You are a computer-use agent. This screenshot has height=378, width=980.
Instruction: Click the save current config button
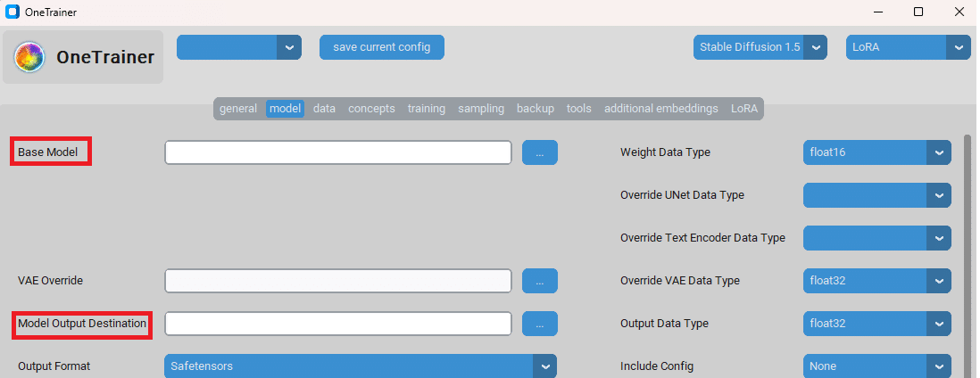[381, 47]
